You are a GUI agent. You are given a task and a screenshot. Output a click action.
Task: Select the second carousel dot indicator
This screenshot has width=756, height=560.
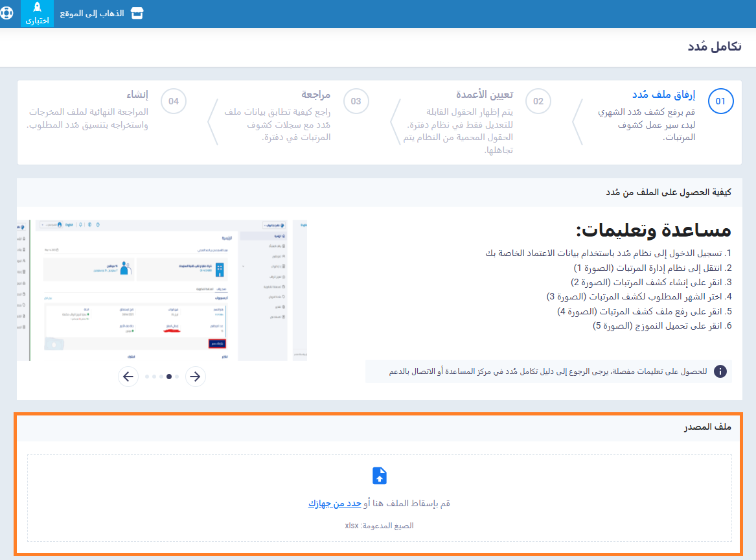click(154, 377)
